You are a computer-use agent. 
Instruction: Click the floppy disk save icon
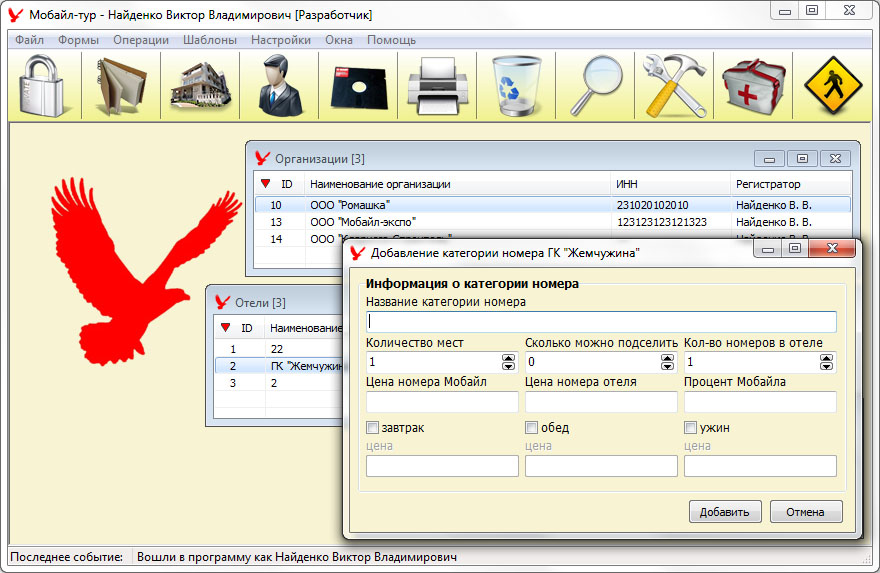tap(359, 86)
